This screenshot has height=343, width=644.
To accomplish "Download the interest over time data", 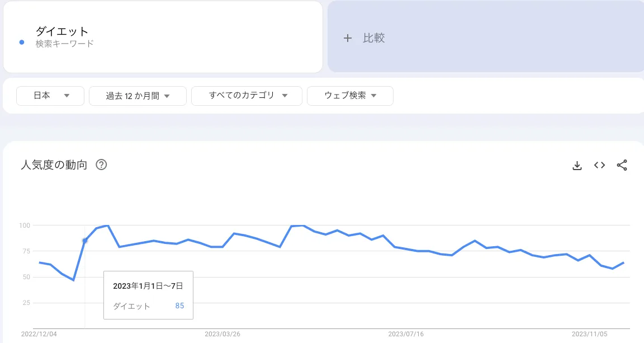I will tap(577, 165).
